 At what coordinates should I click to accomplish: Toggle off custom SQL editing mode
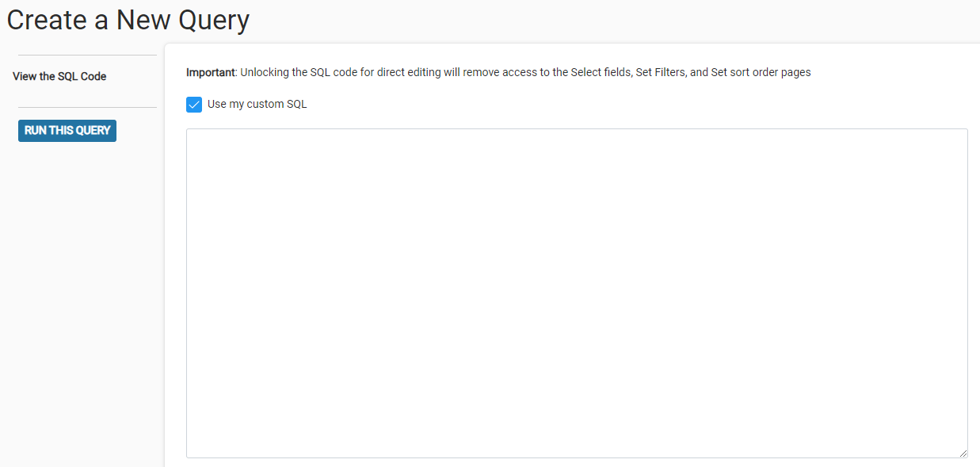(194, 105)
